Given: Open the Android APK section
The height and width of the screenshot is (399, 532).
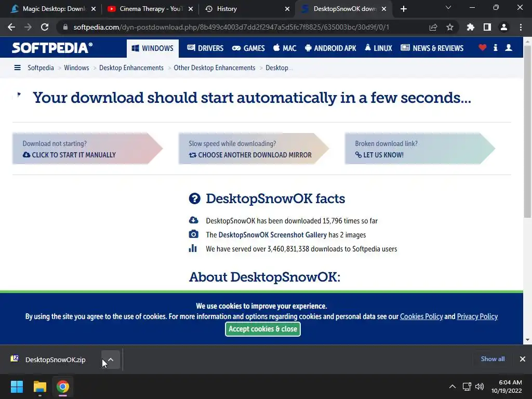Looking at the screenshot, I should point(330,48).
